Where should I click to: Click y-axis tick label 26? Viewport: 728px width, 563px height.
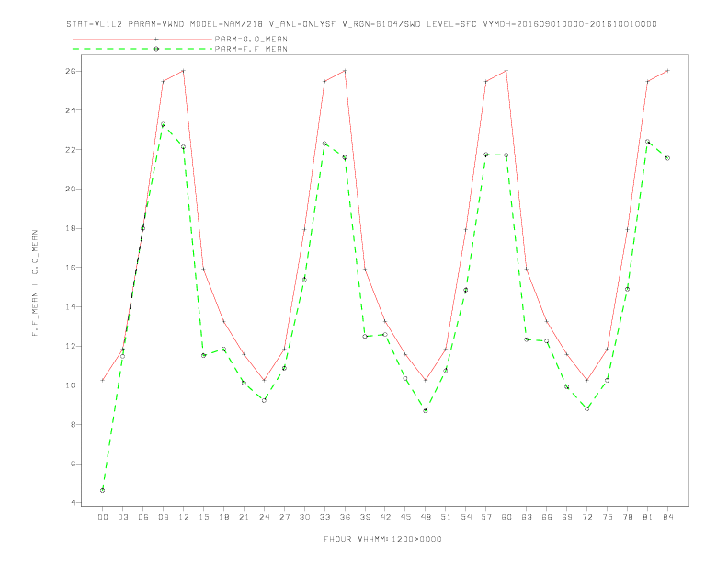click(x=71, y=71)
